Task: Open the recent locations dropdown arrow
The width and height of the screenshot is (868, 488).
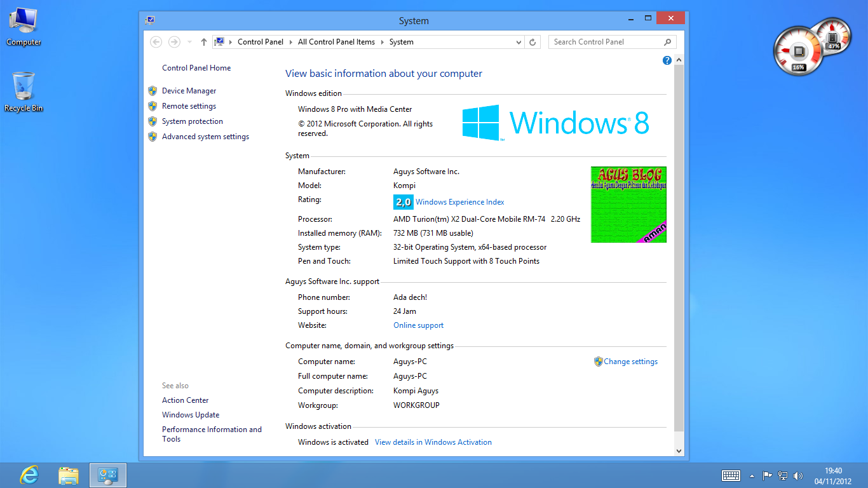Action: (x=189, y=42)
